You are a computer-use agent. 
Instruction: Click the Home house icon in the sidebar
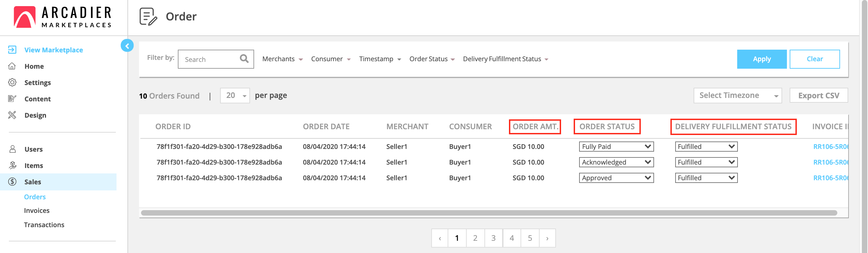click(x=12, y=66)
